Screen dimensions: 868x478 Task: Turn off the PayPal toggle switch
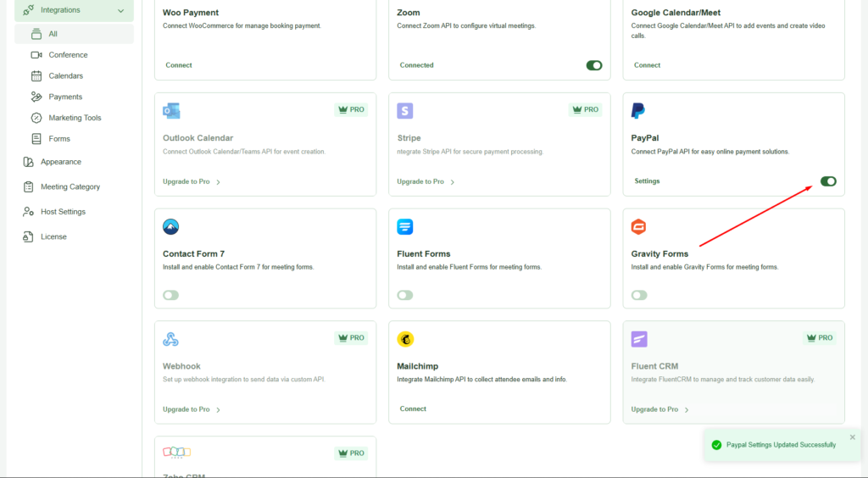pyautogui.click(x=828, y=181)
